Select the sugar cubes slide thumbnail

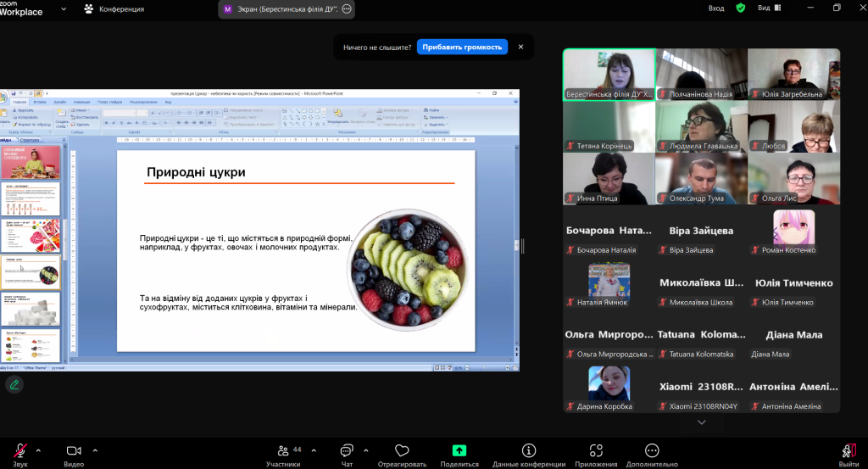tap(31, 309)
